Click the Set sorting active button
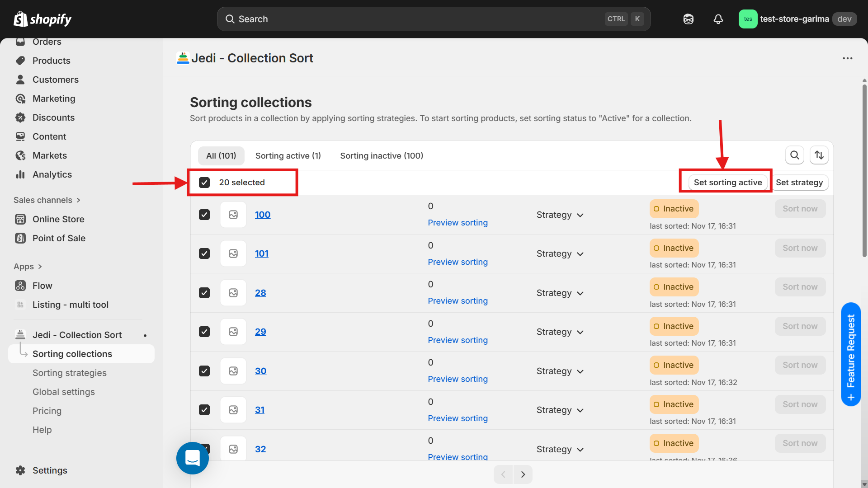The height and width of the screenshot is (488, 868). click(727, 183)
